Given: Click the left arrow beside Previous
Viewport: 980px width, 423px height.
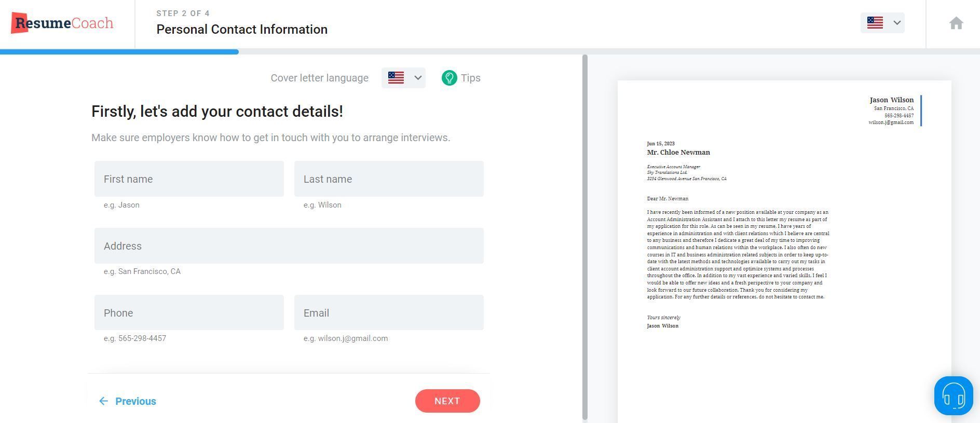Looking at the screenshot, I should [x=103, y=401].
